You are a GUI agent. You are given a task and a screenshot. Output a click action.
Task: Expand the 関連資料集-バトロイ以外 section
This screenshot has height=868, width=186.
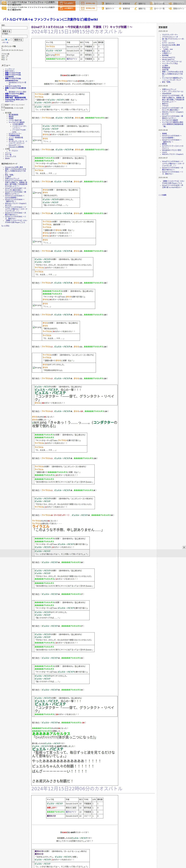pyautogui.click(x=3, y=108)
